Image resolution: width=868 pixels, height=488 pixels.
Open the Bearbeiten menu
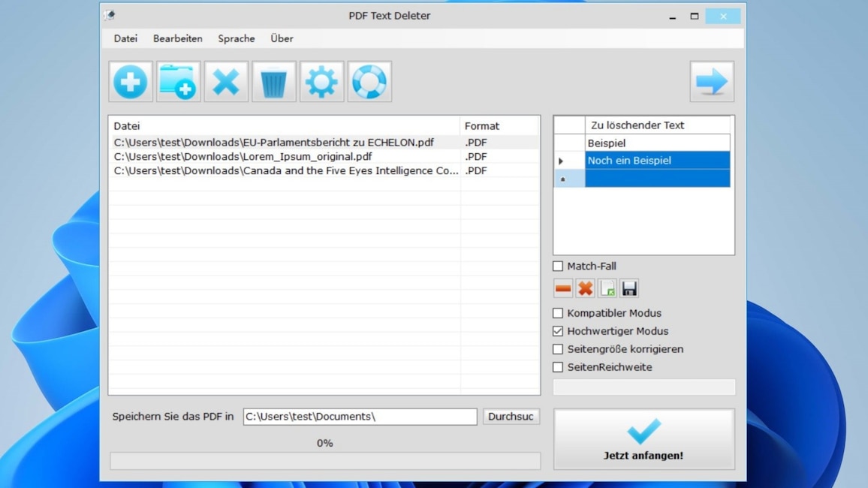coord(177,38)
